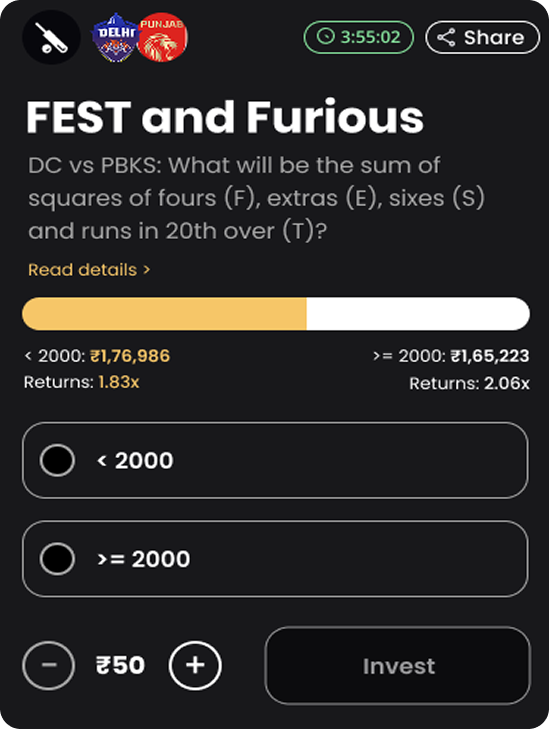Click the yellow portion of the pool bar
The width and height of the screenshot is (549, 729).
point(164,314)
